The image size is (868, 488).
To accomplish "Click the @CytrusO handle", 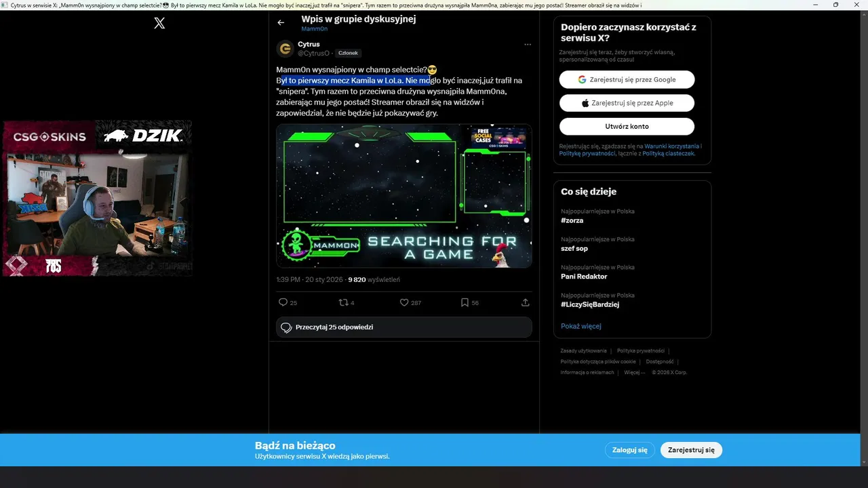I will (313, 53).
